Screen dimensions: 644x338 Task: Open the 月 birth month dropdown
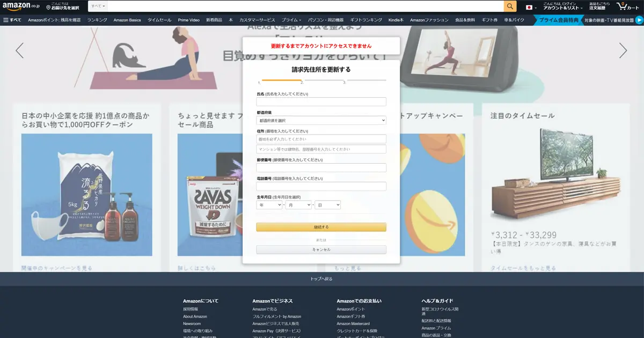tap(298, 205)
